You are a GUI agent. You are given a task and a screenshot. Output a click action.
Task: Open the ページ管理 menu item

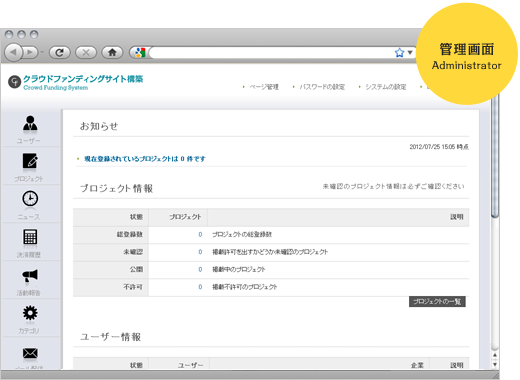tap(264, 87)
